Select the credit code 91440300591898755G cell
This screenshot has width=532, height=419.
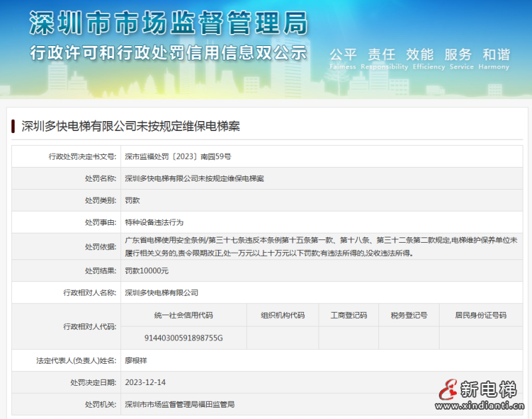pos(184,337)
